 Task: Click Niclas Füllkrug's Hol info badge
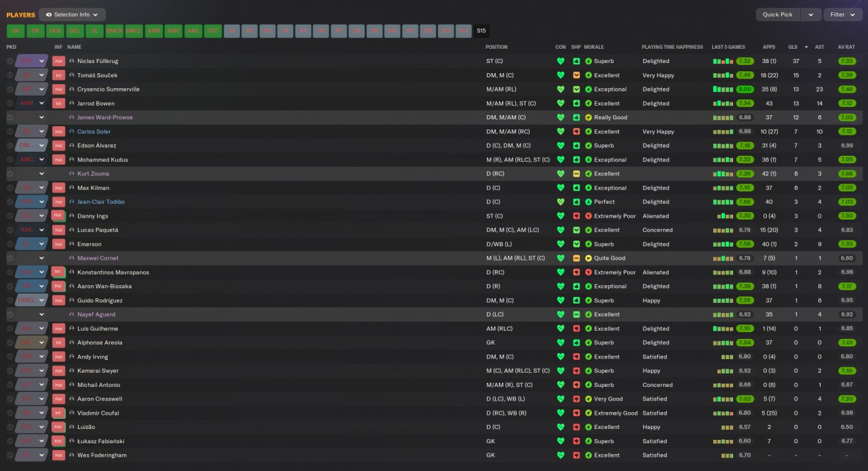pos(58,61)
